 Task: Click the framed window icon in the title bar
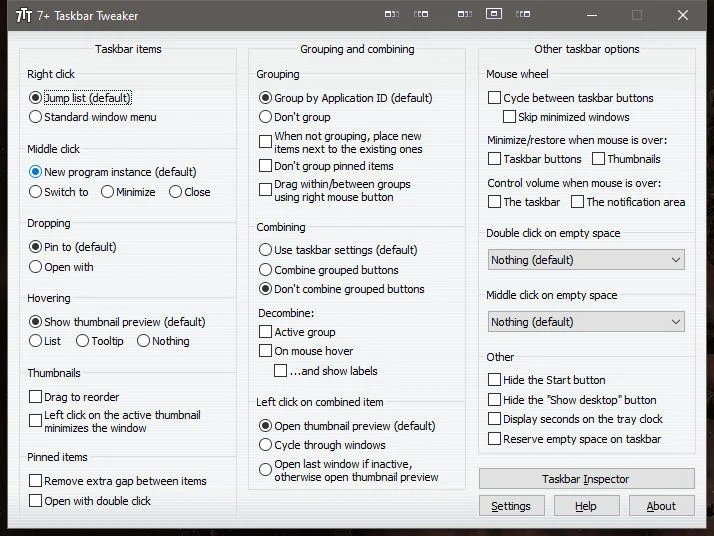[x=494, y=14]
